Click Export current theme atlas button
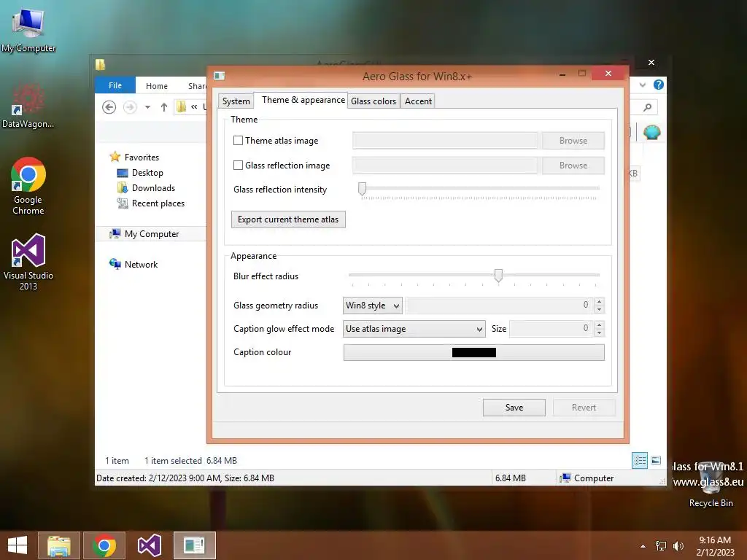747x560 pixels. [288, 219]
